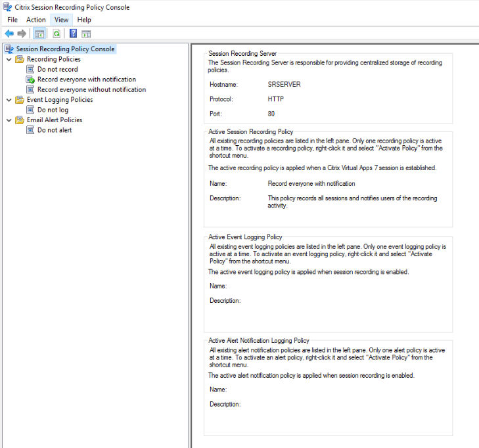Click the Back arrow toolbar icon
This screenshot has height=448, width=479.
[x=9, y=34]
